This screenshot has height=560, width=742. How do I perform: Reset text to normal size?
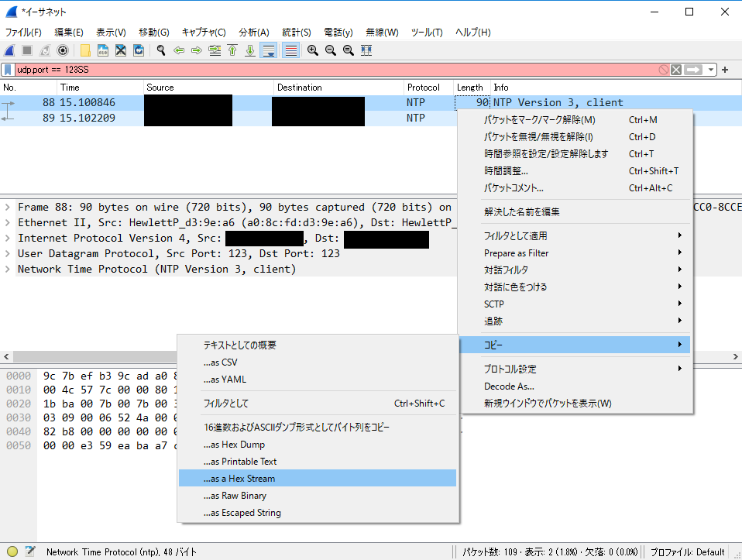click(349, 50)
